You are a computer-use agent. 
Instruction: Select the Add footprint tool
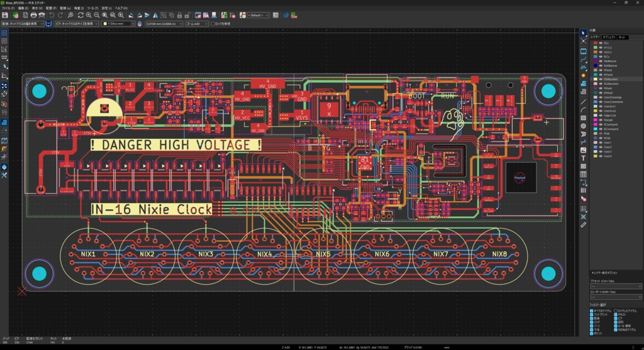coord(583,52)
